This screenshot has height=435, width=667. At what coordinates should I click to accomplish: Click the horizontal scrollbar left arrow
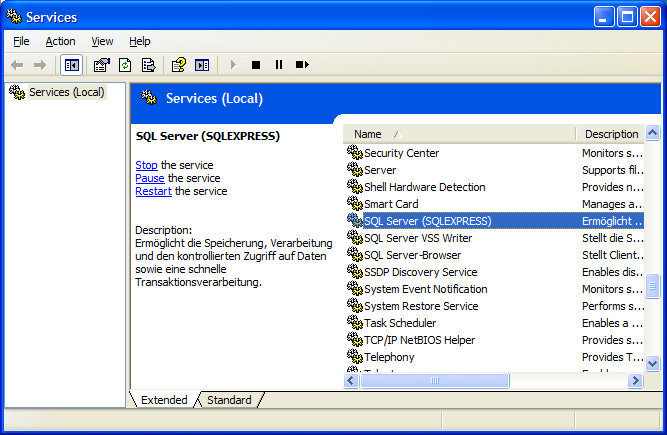click(351, 380)
